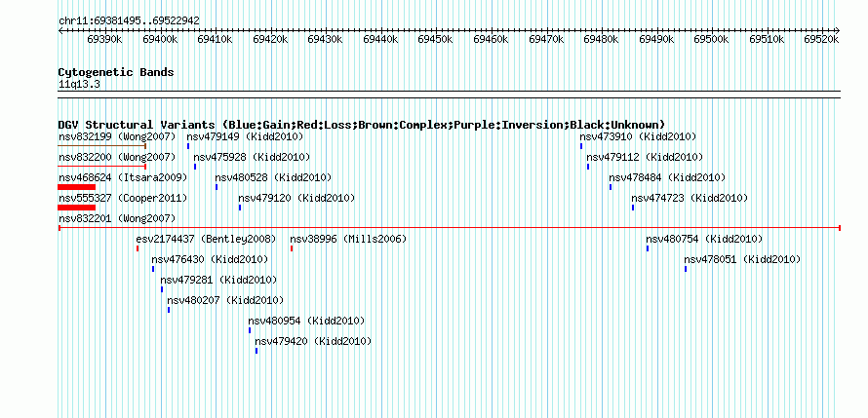Click the brown line under nsv832199
Viewport: 868px width, 418px height.
tap(101, 146)
